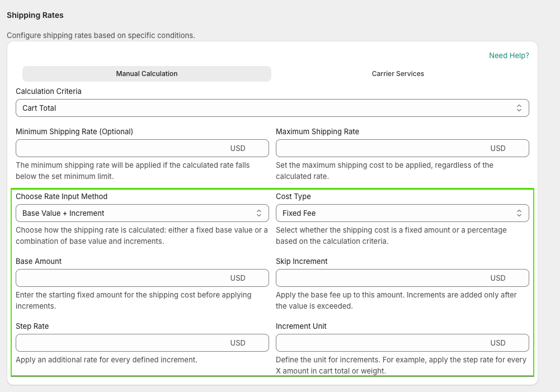Click the Maximum Shipping Rate input field

(x=402, y=148)
